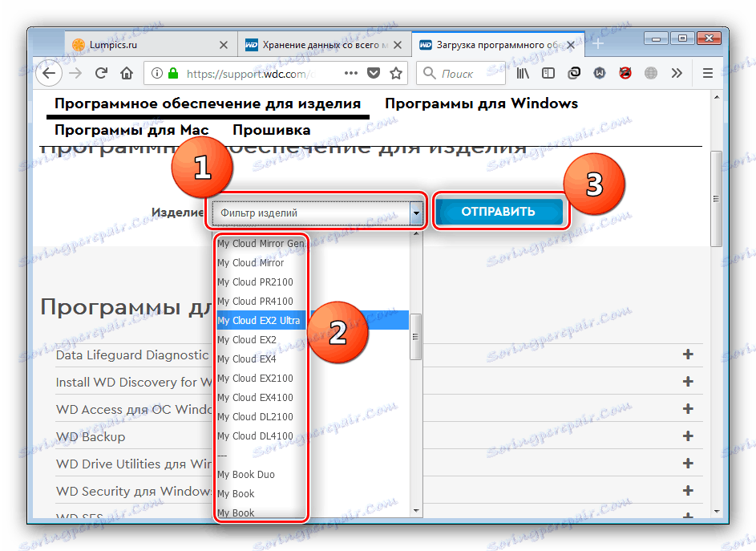The width and height of the screenshot is (756, 551).
Task: Expand WD Backup row plus
Action: (688, 436)
